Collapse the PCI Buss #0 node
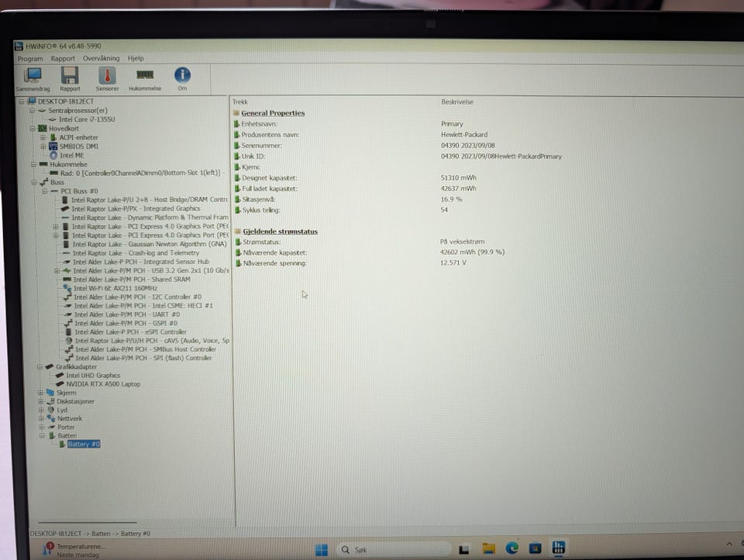The image size is (744, 560). [45, 191]
